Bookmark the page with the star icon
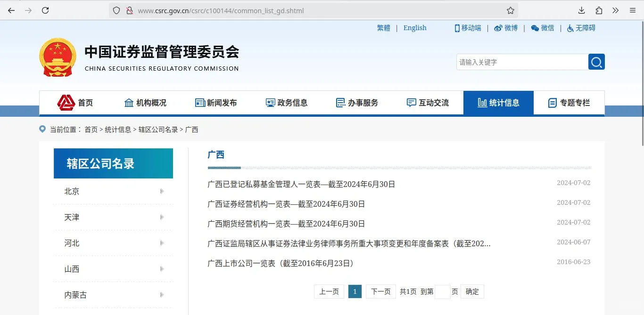Viewport: 644px width, 315px height. click(510, 10)
